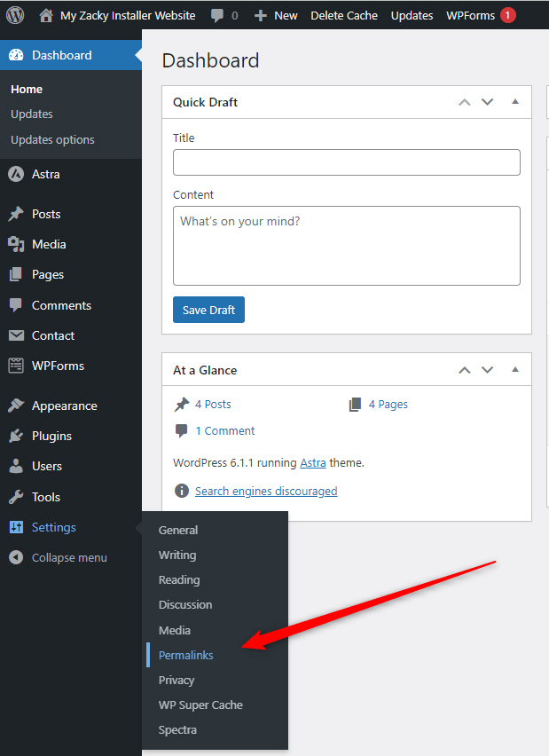The height and width of the screenshot is (756, 549).
Task: Open Discussion settings submenu item
Action: point(185,604)
